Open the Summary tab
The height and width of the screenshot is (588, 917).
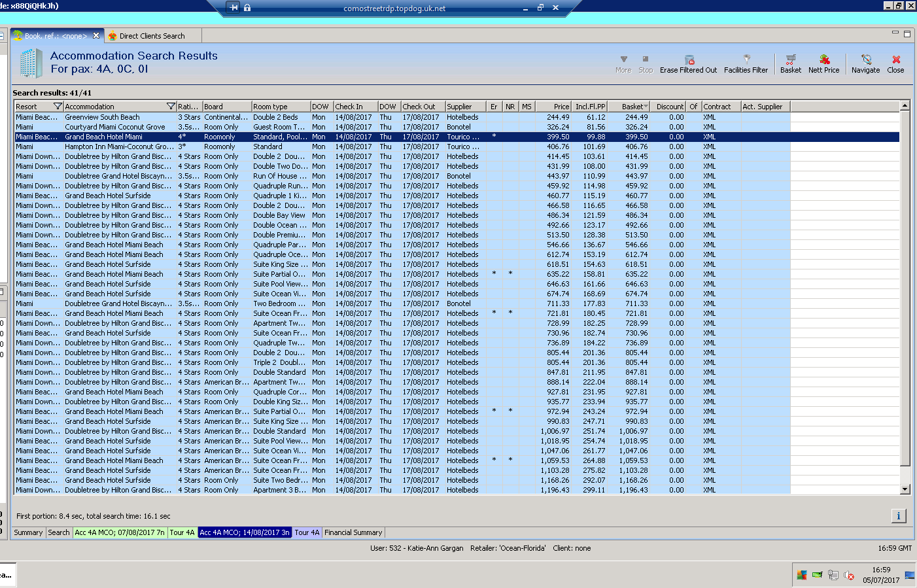(28, 532)
